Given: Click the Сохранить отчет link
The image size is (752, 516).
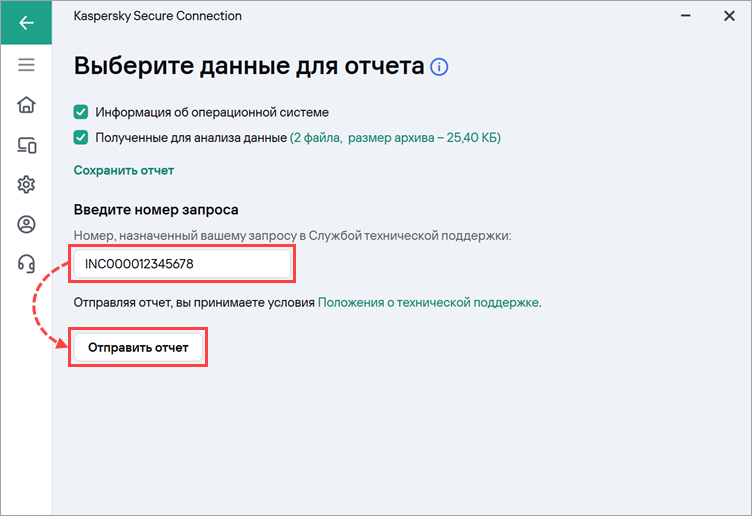Looking at the screenshot, I should point(124,170).
